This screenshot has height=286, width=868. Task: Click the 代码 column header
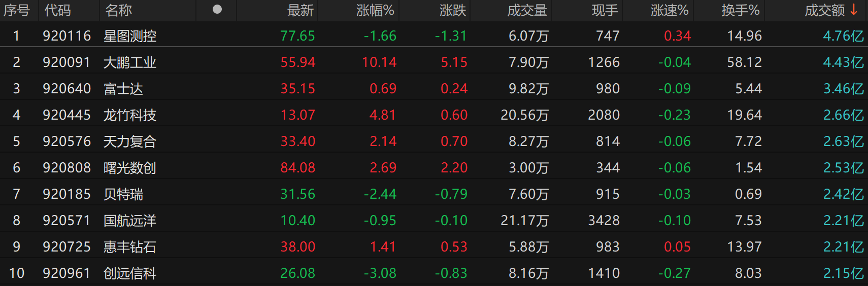click(x=57, y=10)
